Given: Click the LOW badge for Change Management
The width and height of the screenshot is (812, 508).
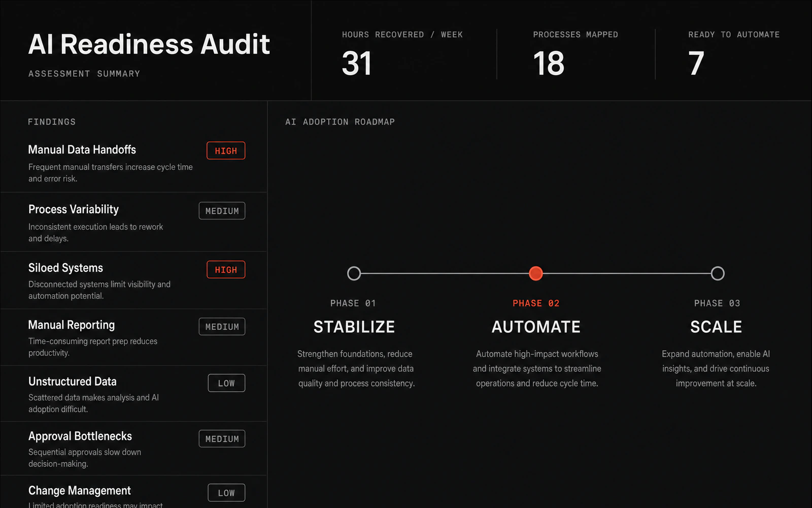Looking at the screenshot, I should point(226,493).
